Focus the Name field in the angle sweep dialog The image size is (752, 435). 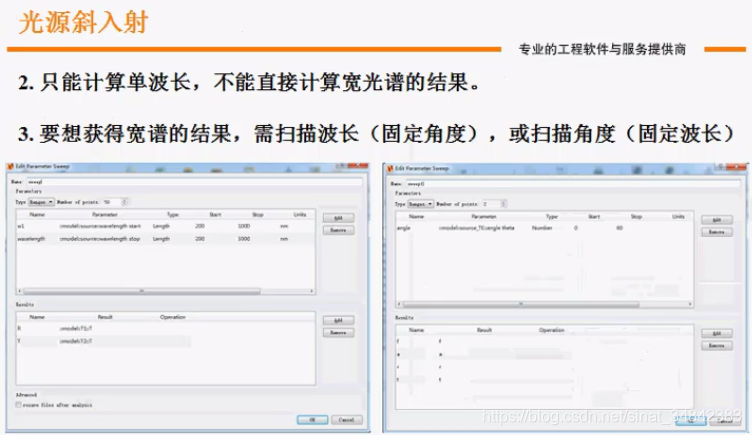pos(573,184)
